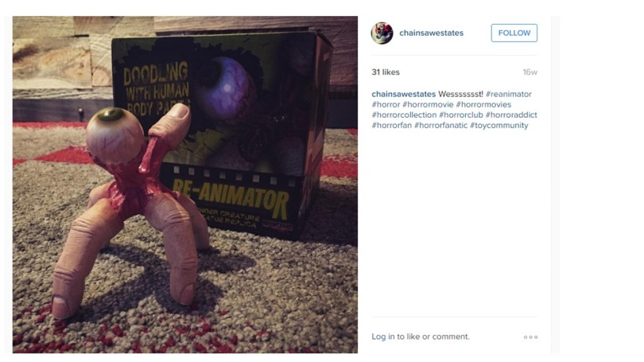Open the #horrormovie hashtag
Image resolution: width=644 pixels, height=362 pixels.
[x=428, y=104]
